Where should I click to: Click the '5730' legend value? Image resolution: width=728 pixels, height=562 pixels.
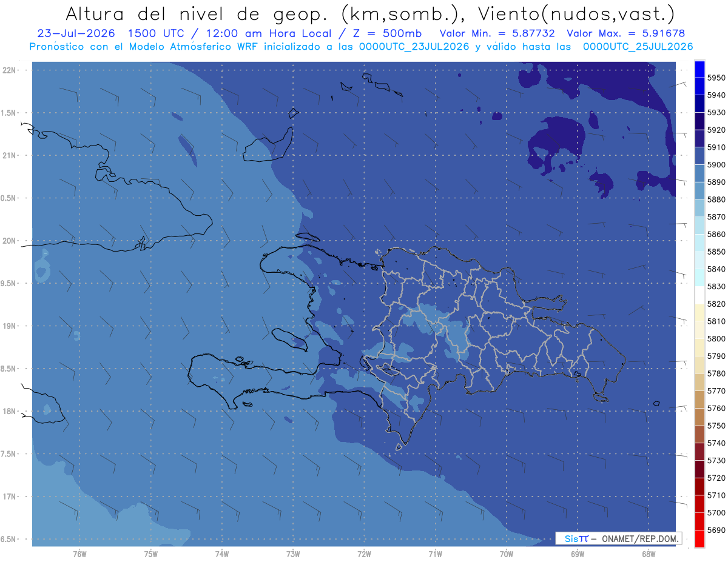coord(716,461)
